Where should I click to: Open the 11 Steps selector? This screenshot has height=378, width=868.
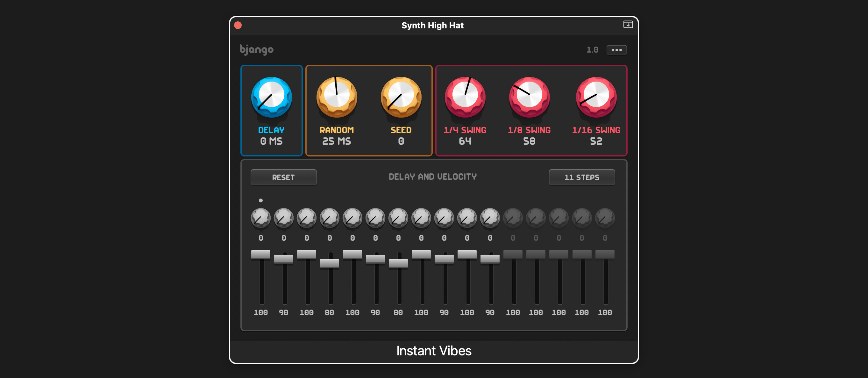582,177
